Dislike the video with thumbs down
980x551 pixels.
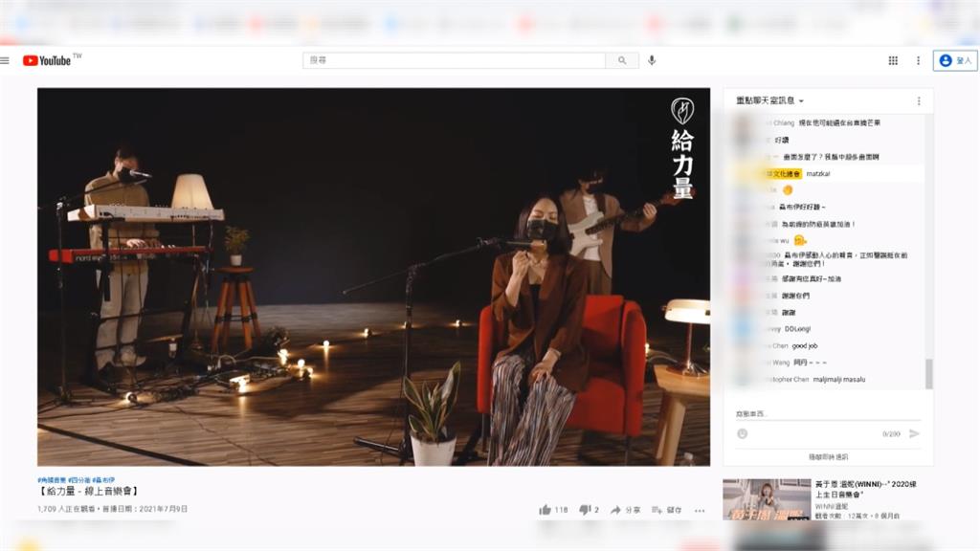pyautogui.click(x=585, y=510)
